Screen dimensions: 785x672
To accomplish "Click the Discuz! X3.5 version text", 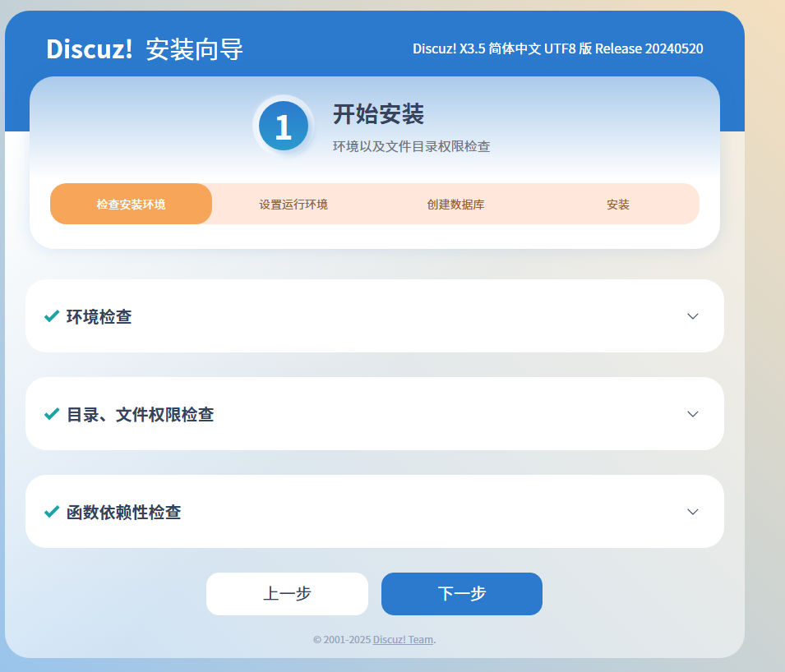I will coord(557,48).
